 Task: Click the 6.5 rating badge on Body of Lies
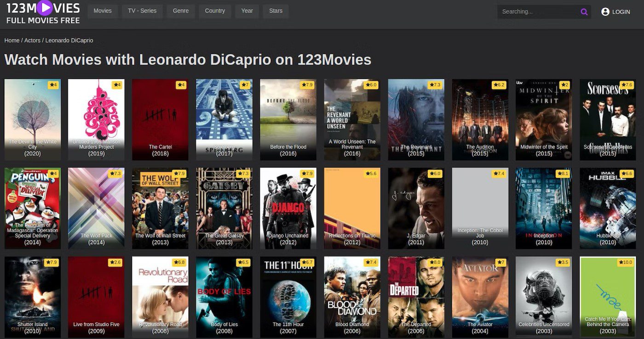point(242,262)
